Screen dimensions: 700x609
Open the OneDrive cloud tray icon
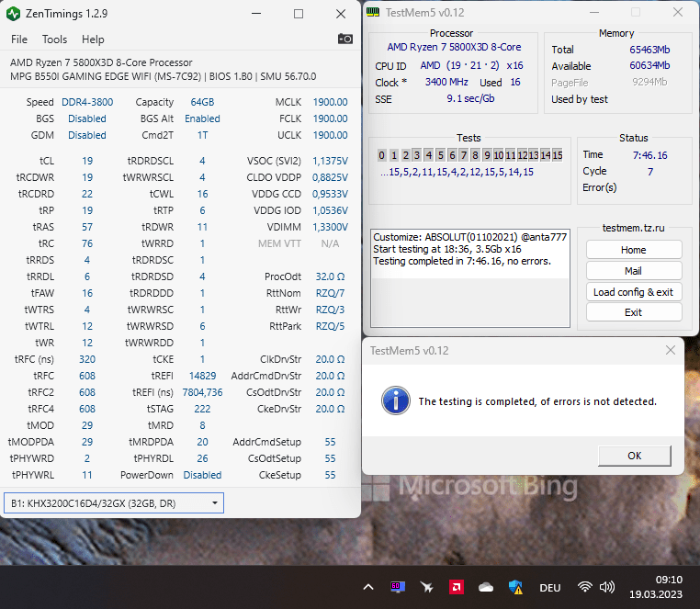tap(486, 587)
